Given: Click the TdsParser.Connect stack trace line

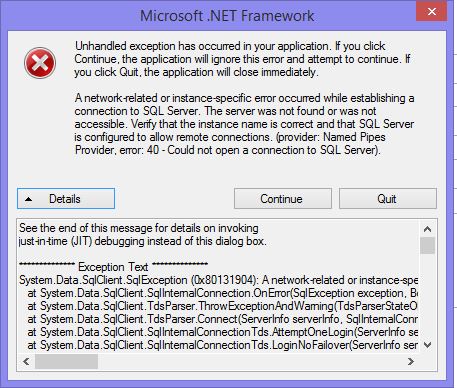Looking at the screenshot, I should pyautogui.click(x=223, y=319).
